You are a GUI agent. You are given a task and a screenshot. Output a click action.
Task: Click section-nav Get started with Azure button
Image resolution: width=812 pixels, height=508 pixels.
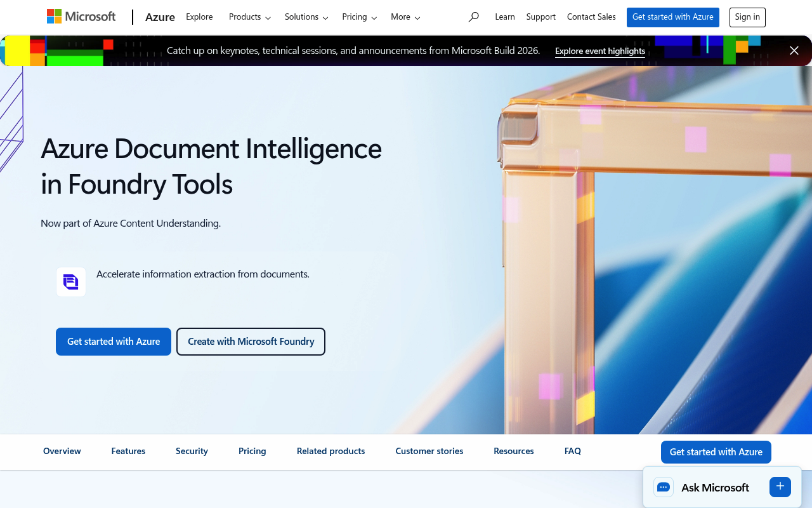pyautogui.click(x=716, y=452)
